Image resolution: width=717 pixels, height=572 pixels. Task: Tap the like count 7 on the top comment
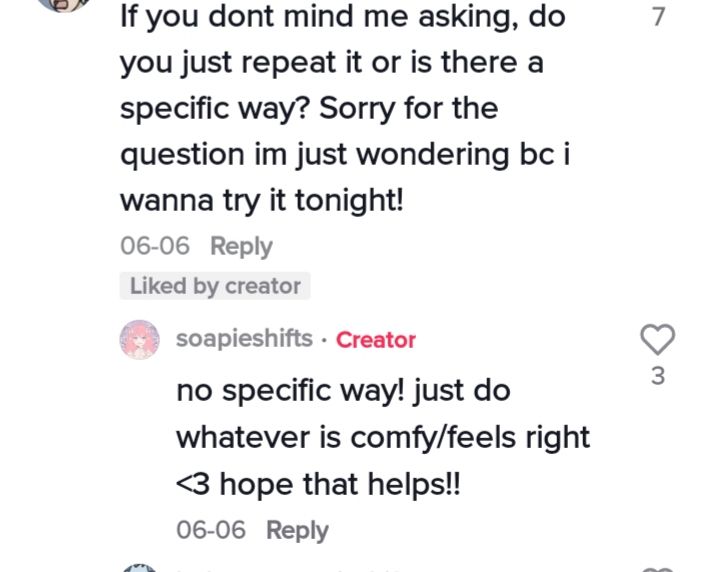658,17
